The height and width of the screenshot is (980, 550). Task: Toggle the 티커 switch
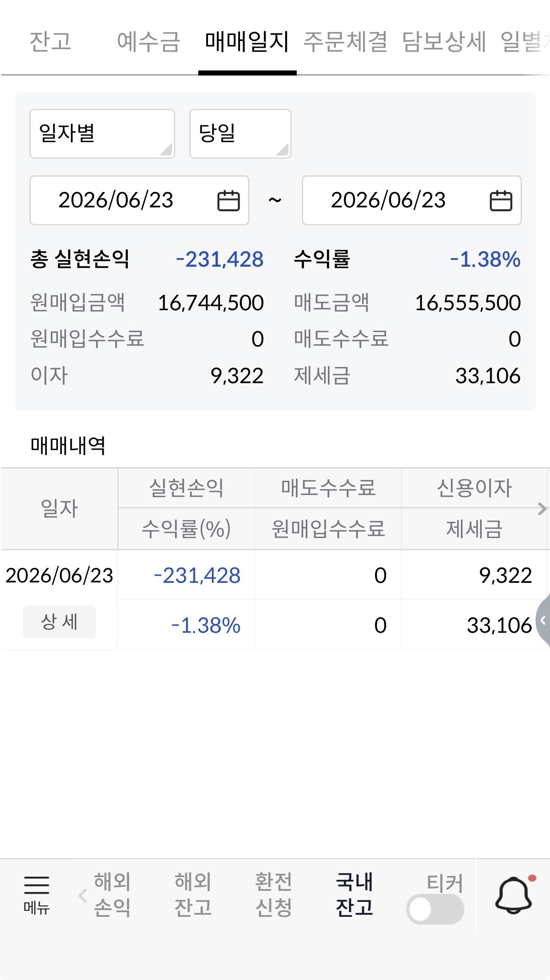tap(435, 909)
